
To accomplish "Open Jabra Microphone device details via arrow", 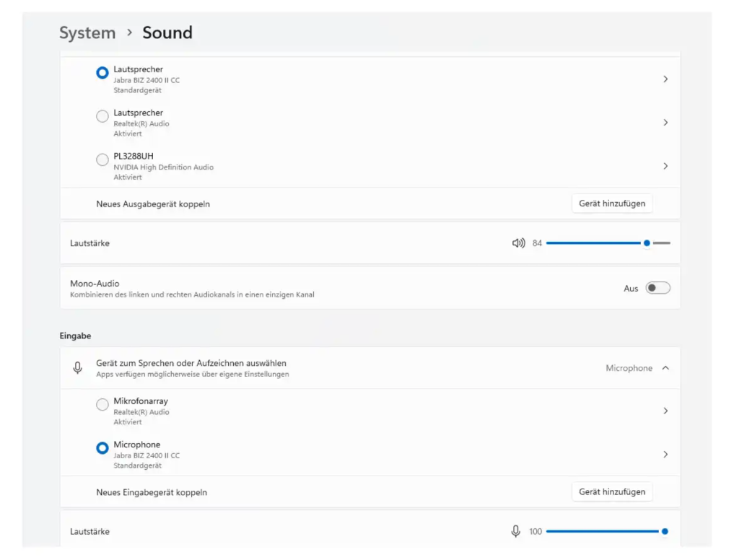I will pos(665,454).
